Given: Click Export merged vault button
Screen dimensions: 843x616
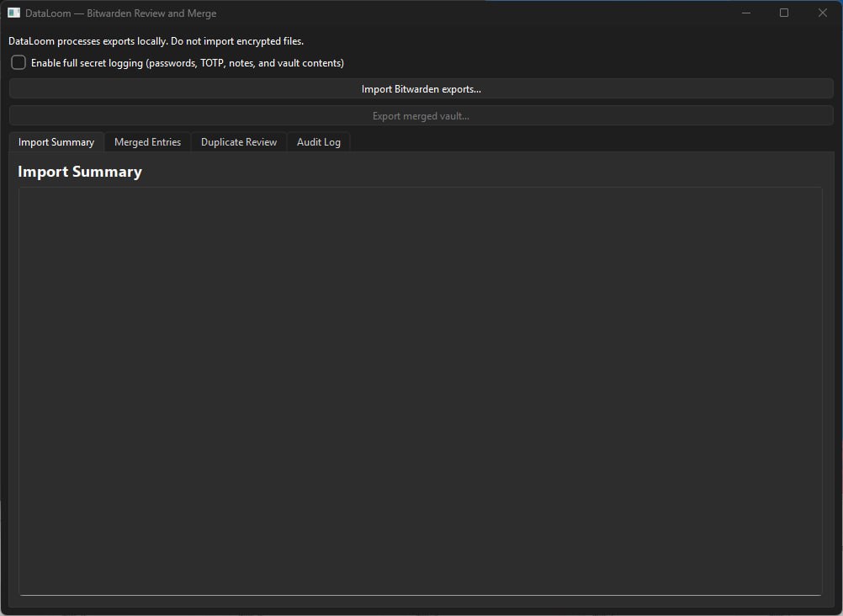Looking at the screenshot, I should click(421, 115).
